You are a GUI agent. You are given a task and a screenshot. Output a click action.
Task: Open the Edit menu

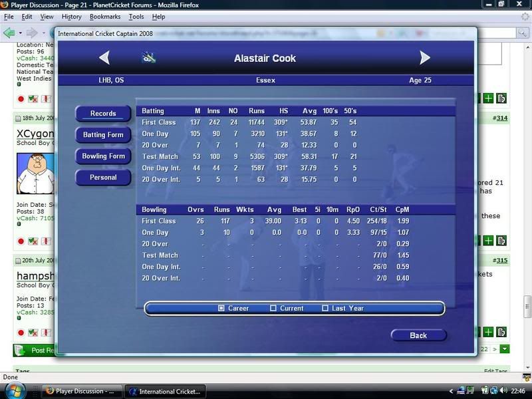(27, 17)
